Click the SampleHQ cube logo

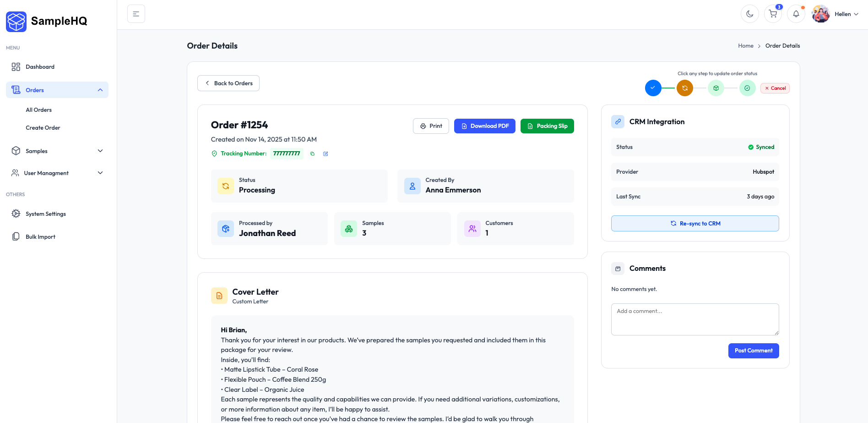coord(16,21)
